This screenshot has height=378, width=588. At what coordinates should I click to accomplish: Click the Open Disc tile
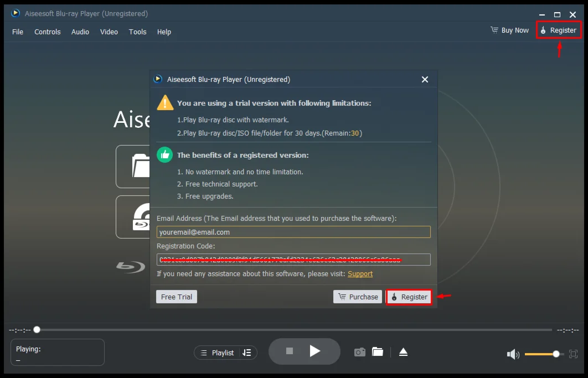[133, 217]
